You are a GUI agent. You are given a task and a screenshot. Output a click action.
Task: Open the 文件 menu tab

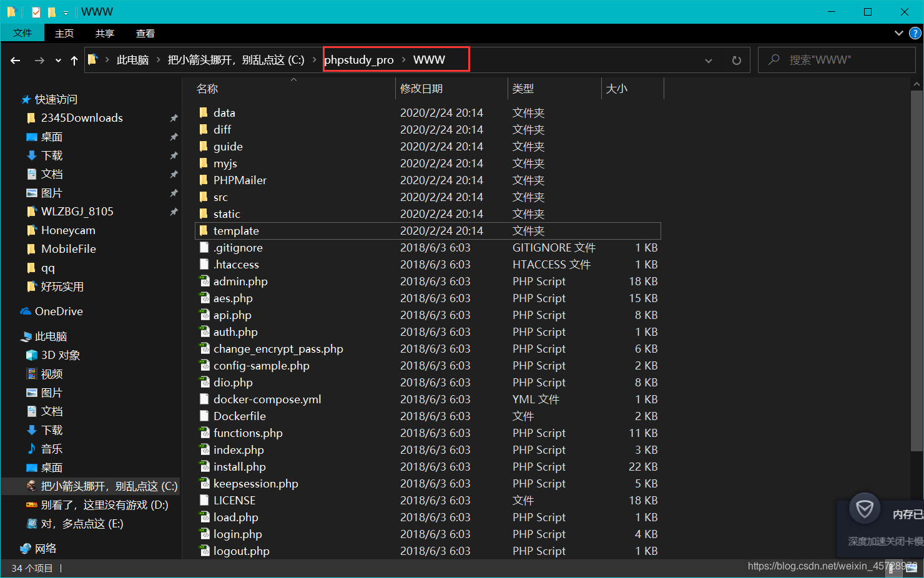point(22,33)
